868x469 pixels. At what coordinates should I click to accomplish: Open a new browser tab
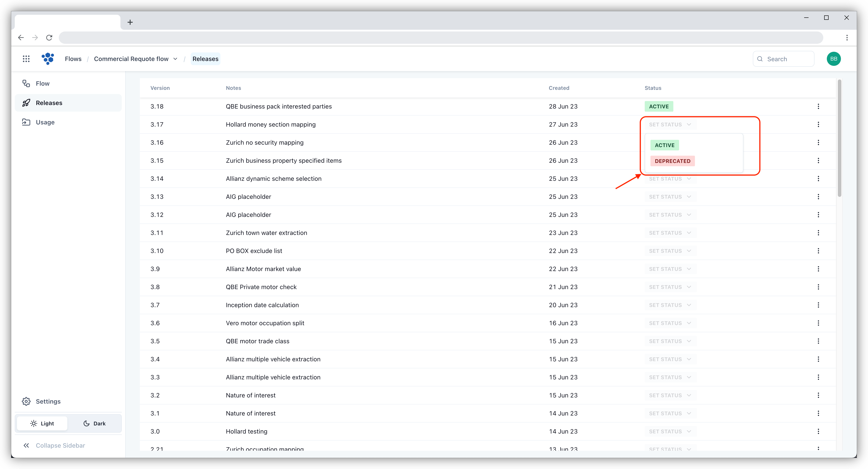[x=130, y=22]
